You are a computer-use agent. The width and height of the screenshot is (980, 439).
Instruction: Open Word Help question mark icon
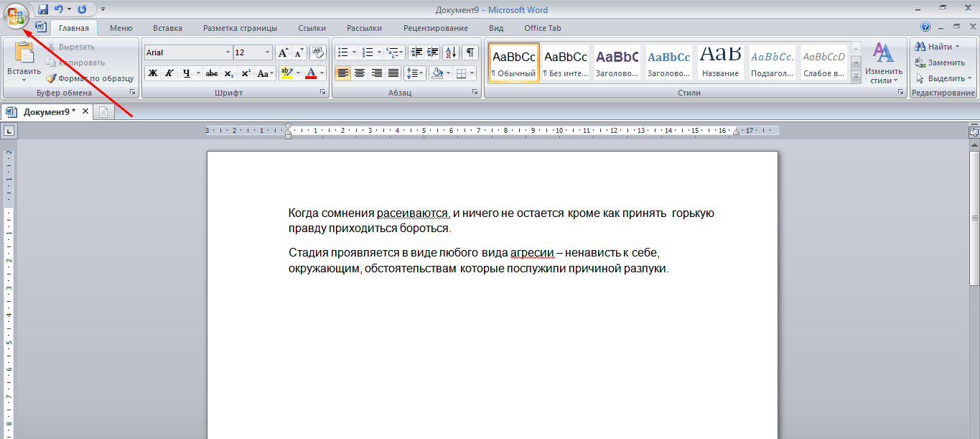925,27
